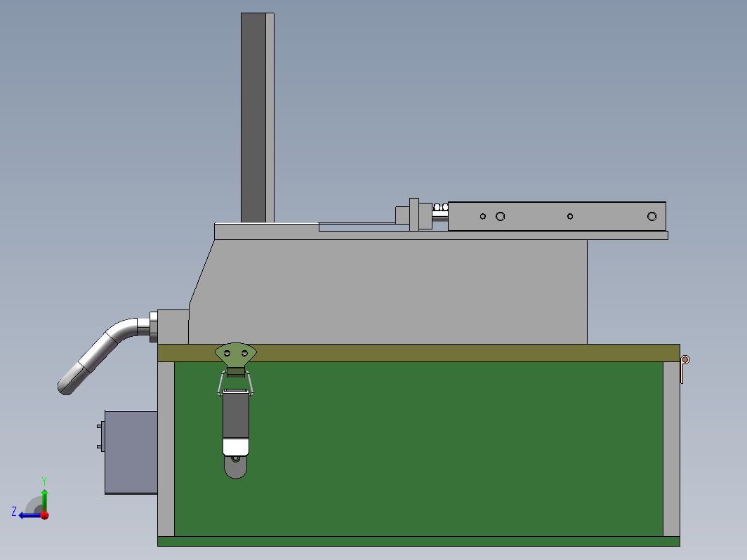Select the latch's green two-hole catch plate
The width and height of the screenshot is (747, 560).
click(236, 354)
